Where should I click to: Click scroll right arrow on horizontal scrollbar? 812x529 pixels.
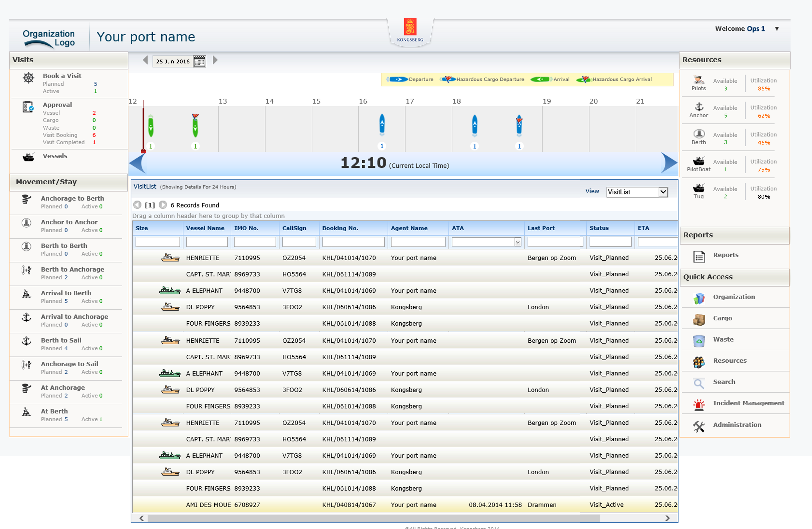(667, 518)
